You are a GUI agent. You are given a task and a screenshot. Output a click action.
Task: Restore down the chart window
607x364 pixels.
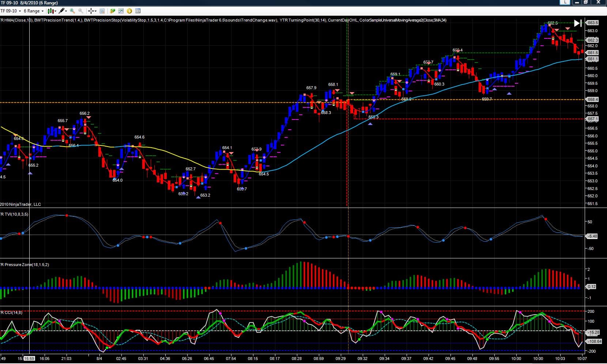pyautogui.click(x=586, y=2)
